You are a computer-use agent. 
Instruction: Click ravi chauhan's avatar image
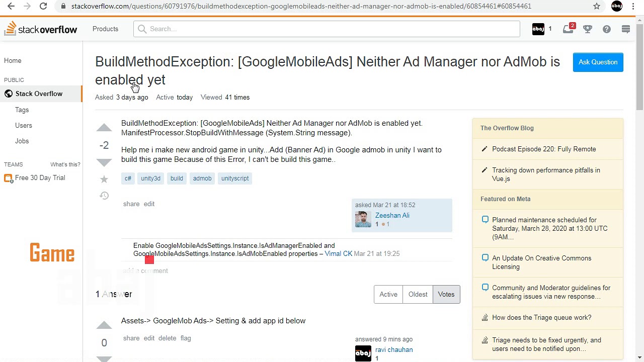(x=363, y=353)
